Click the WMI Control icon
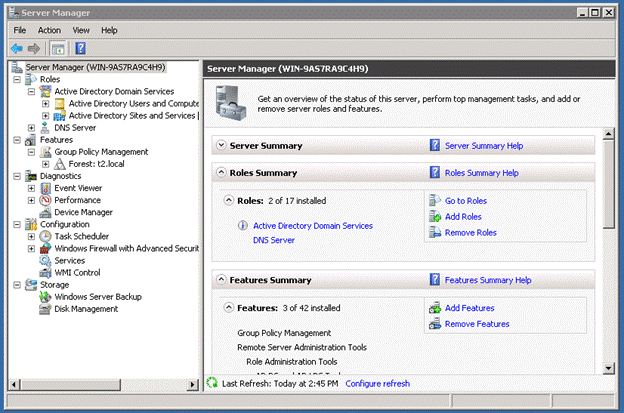Viewport: 624px width, 413px height. pyautogui.click(x=45, y=273)
